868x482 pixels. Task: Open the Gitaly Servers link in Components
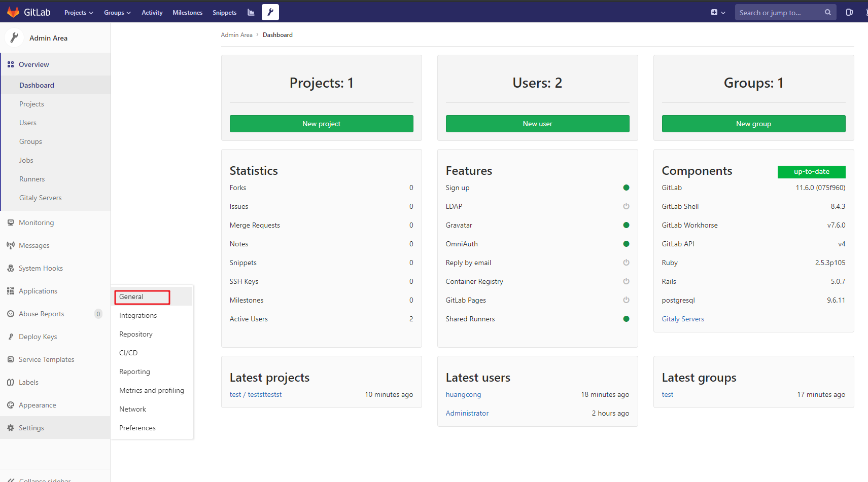pyautogui.click(x=683, y=319)
